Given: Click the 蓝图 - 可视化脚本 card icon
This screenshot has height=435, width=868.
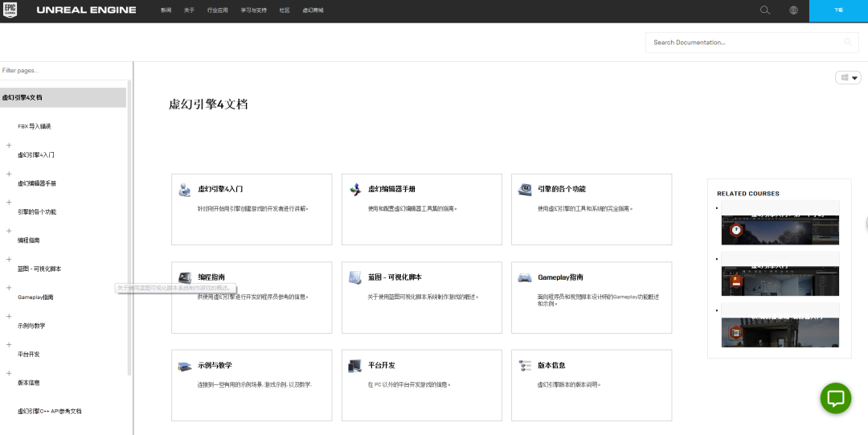Looking at the screenshot, I should pyautogui.click(x=355, y=277).
